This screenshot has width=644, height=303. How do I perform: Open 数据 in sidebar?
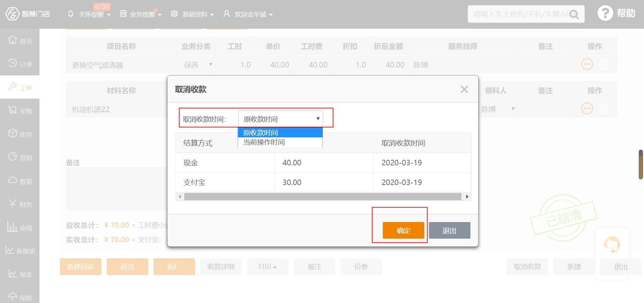20,181
